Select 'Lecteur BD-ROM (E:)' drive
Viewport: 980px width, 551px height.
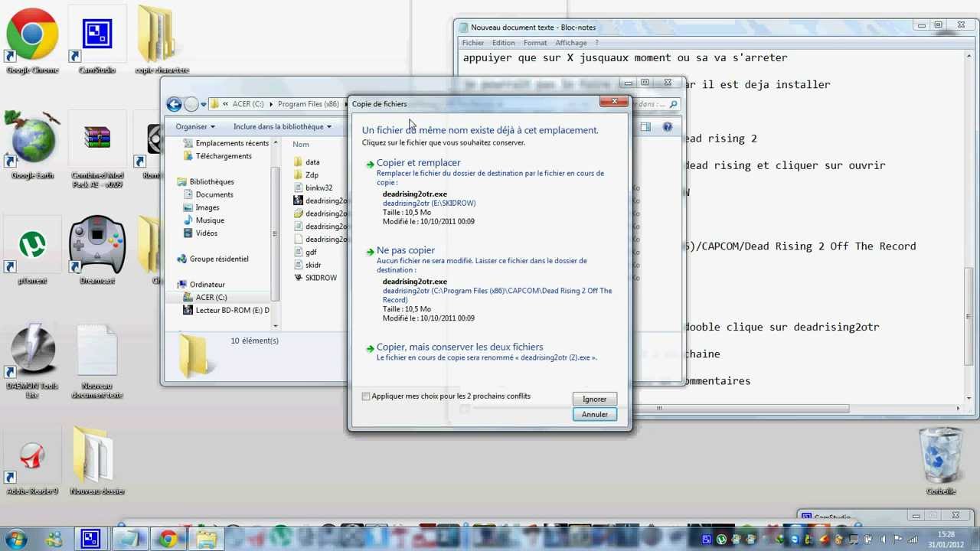(227, 311)
